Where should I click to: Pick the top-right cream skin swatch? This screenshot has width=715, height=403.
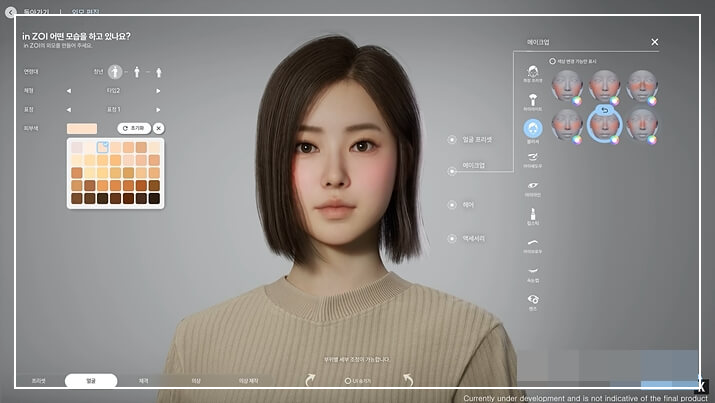tap(154, 147)
